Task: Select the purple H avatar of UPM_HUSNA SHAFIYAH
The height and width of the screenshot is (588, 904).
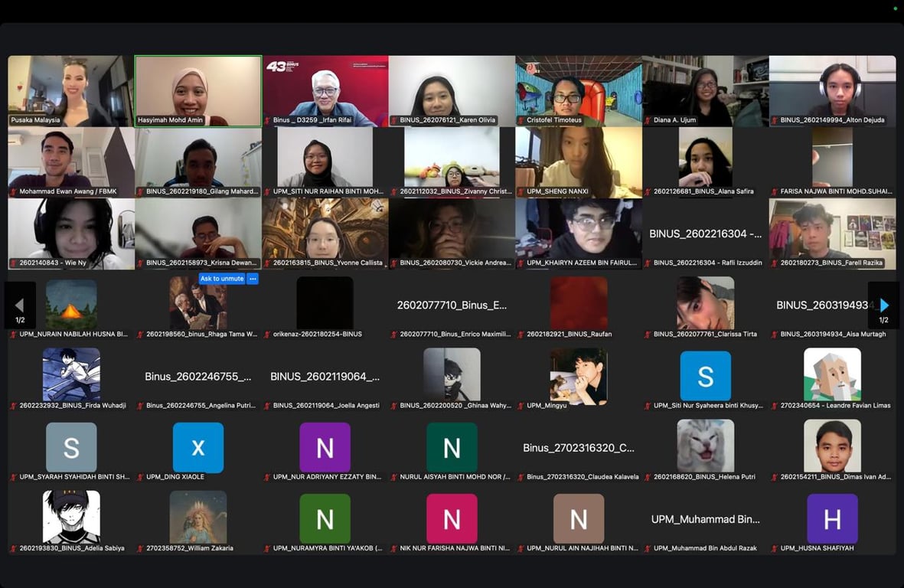Action: coord(832,519)
